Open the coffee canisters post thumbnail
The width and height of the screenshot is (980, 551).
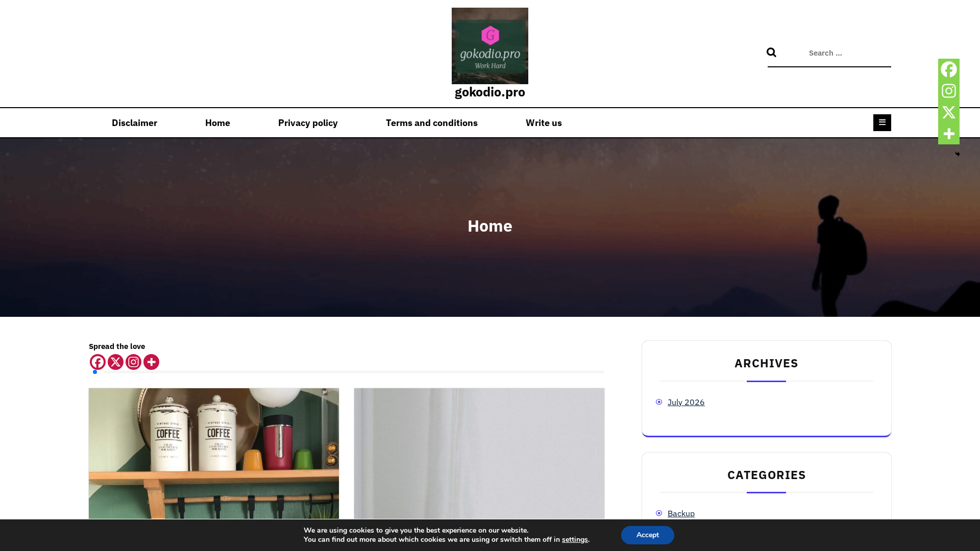[x=214, y=454]
